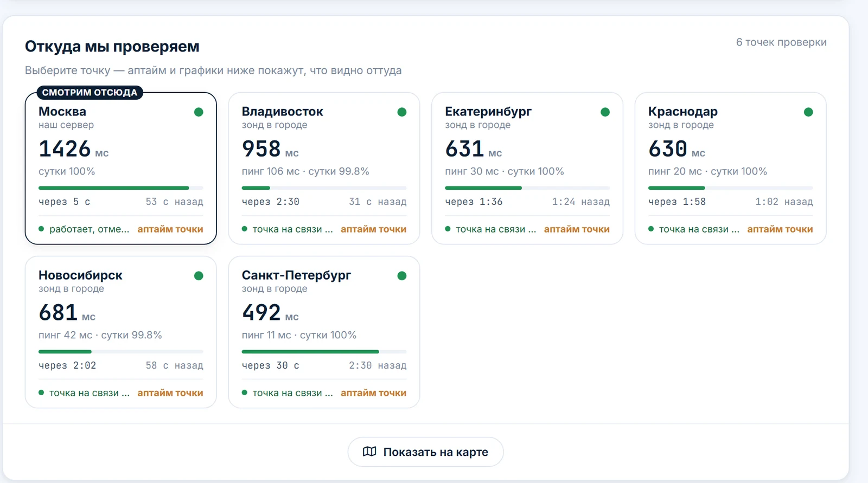
Task: Click the green status dot on Москва card
Action: click(x=199, y=112)
